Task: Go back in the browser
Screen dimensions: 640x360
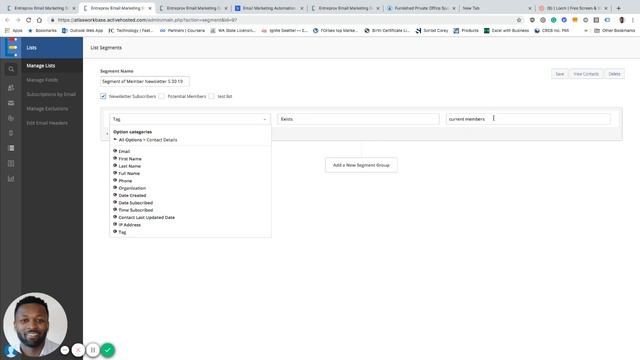Action: coord(7,20)
